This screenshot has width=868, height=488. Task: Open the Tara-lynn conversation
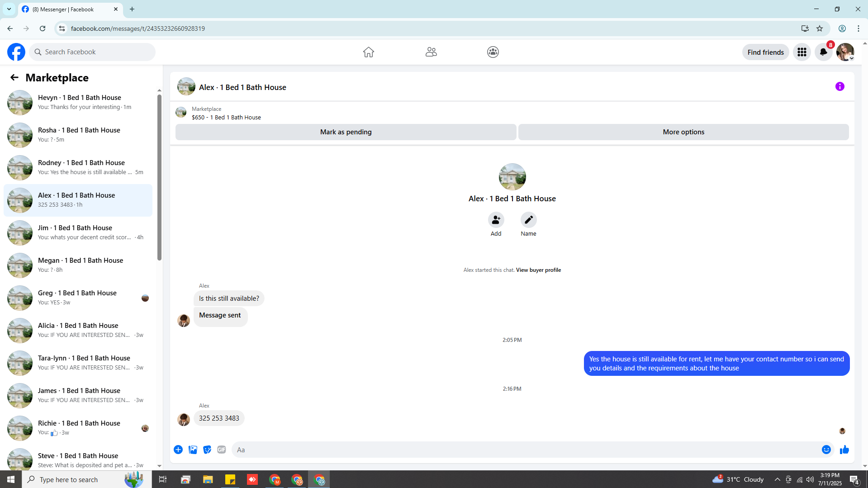pyautogui.click(x=78, y=363)
